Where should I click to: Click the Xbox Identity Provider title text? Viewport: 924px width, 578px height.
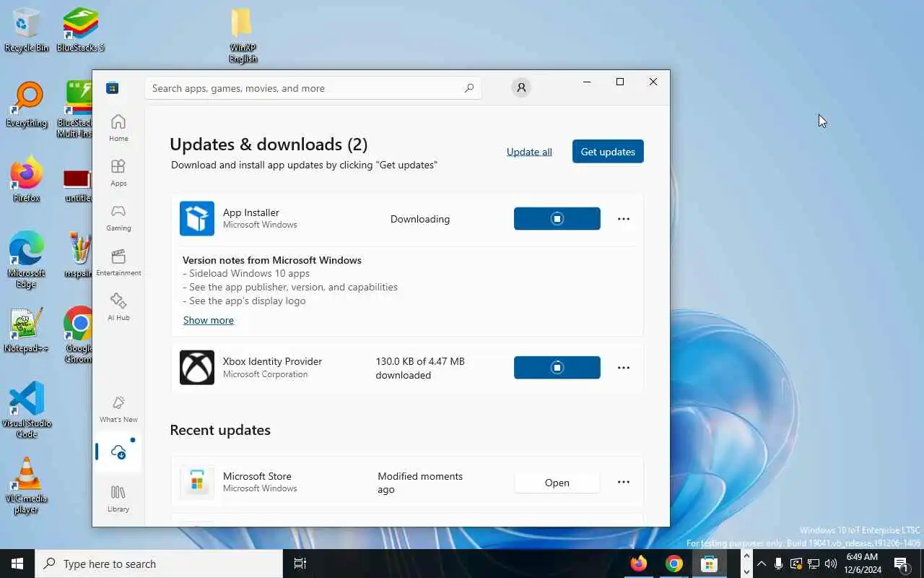pyautogui.click(x=272, y=361)
